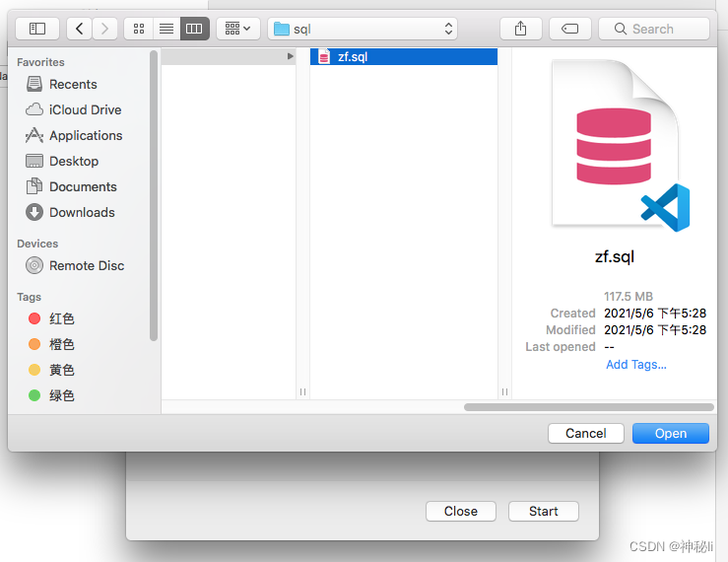The height and width of the screenshot is (562, 728).
Task: Open Applications in the sidebar
Action: coord(86,135)
